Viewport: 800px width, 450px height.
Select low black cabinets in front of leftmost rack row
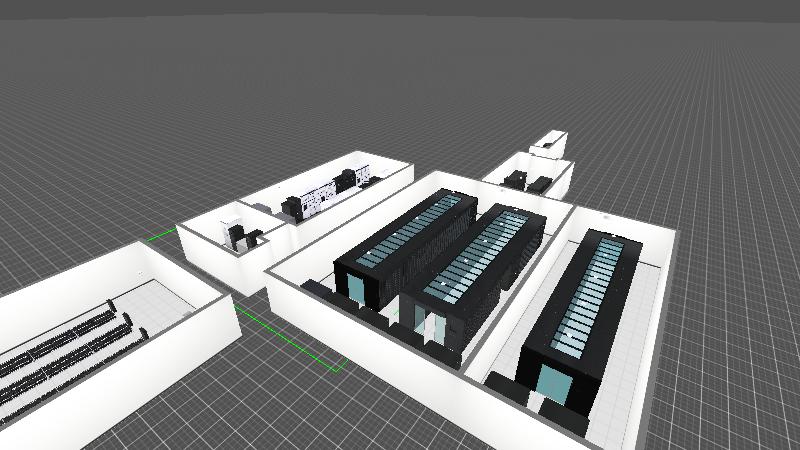(320, 290)
